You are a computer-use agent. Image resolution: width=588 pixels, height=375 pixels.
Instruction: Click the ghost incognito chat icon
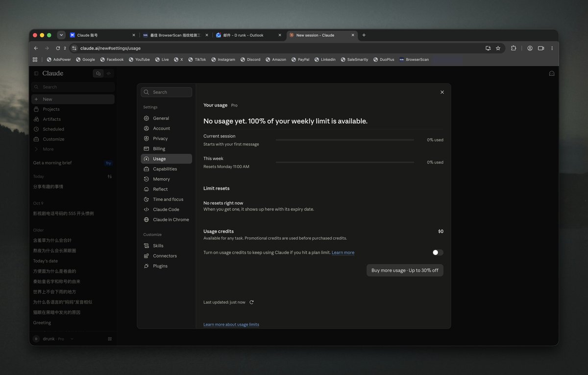click(552, 74)
